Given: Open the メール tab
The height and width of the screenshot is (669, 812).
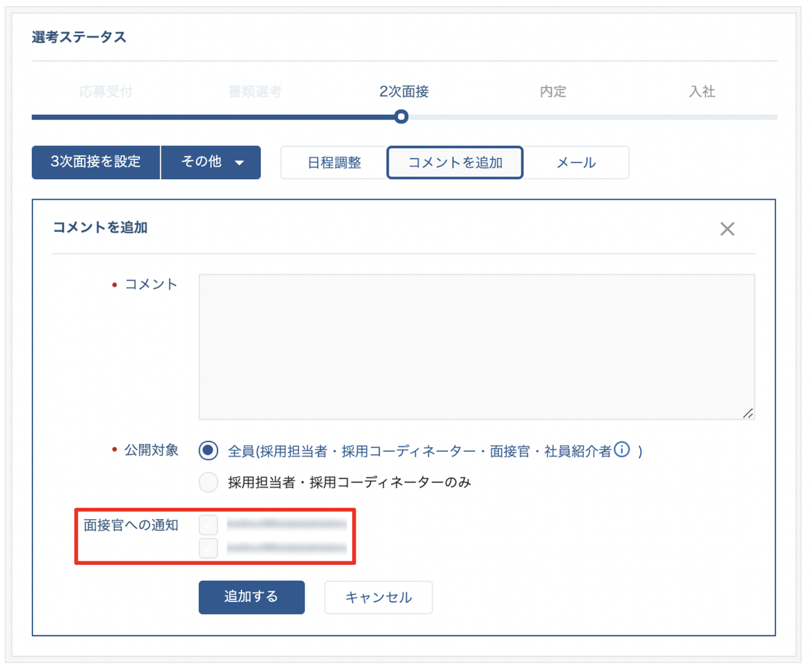Looking at the screenshot, I should pos(576,163).
